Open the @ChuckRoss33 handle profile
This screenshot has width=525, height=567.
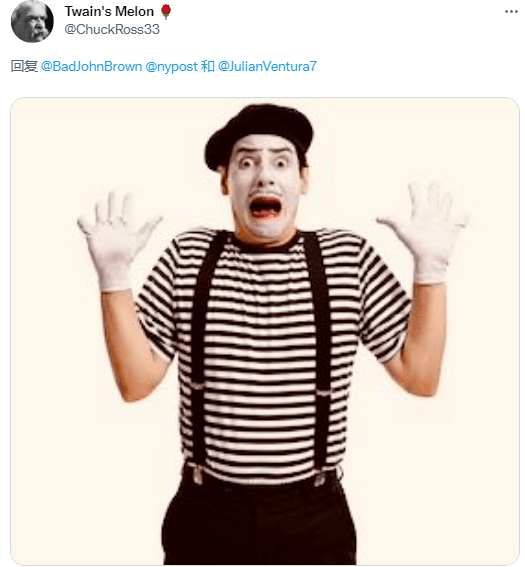[x=112, y=29]
